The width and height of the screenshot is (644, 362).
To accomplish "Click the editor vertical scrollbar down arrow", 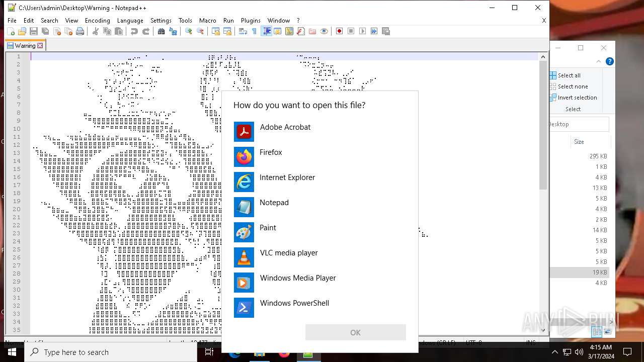I will (x=543, y=330).
